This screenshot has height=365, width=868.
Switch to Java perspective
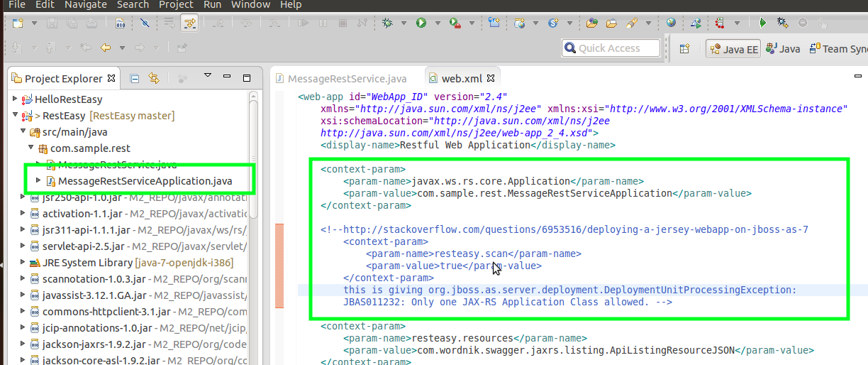(x=783, y=49)
